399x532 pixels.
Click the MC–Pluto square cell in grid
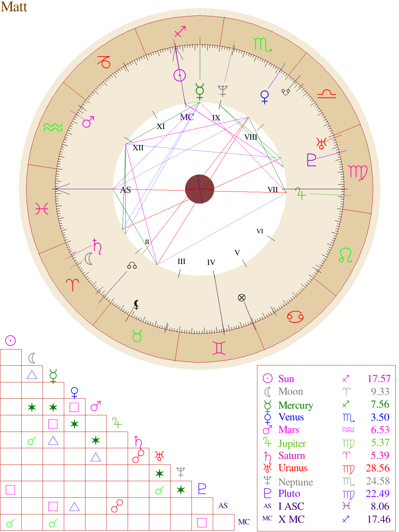pos(202,522)
